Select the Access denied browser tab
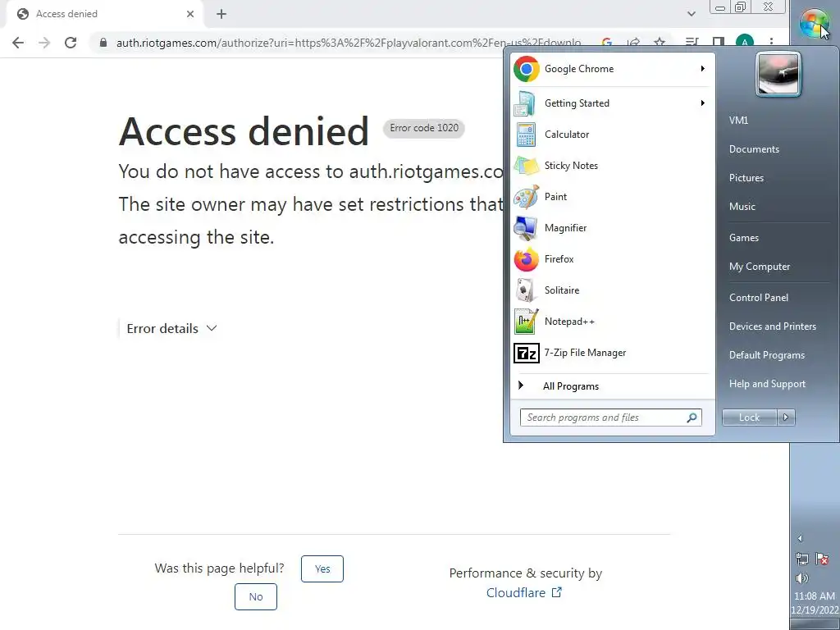The image size is (840, 630). point(104,15)
